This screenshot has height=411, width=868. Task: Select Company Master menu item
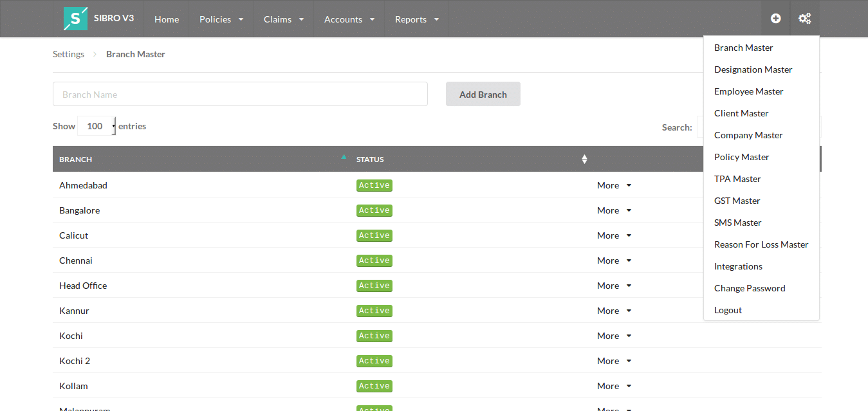click(761, 135)
